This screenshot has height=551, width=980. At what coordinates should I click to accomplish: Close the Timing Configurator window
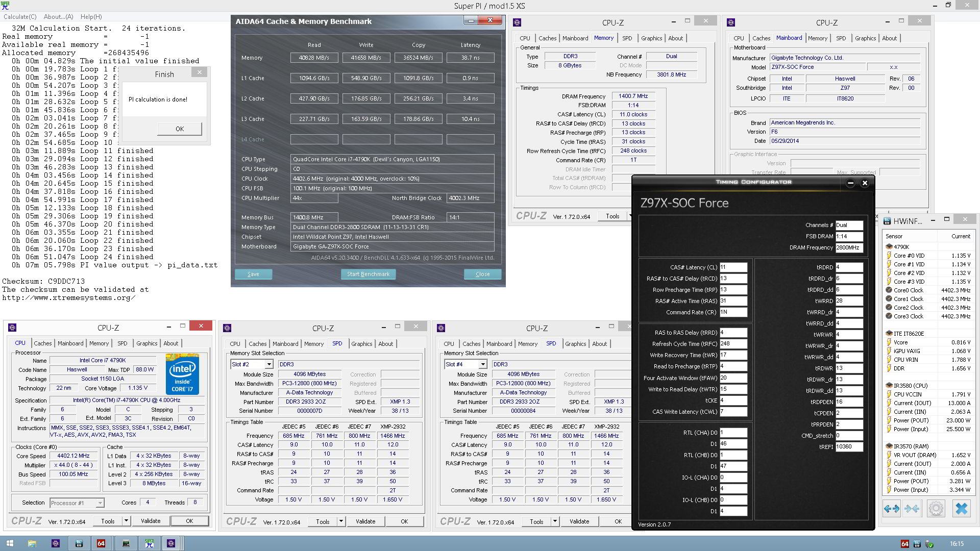click(x=865, y=183)
